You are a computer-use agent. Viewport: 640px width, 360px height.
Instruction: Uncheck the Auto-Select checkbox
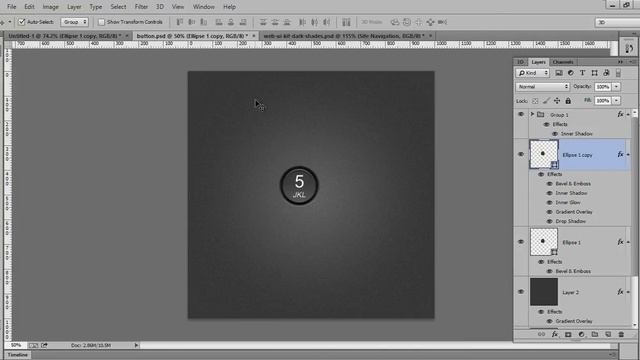[22, 22]
